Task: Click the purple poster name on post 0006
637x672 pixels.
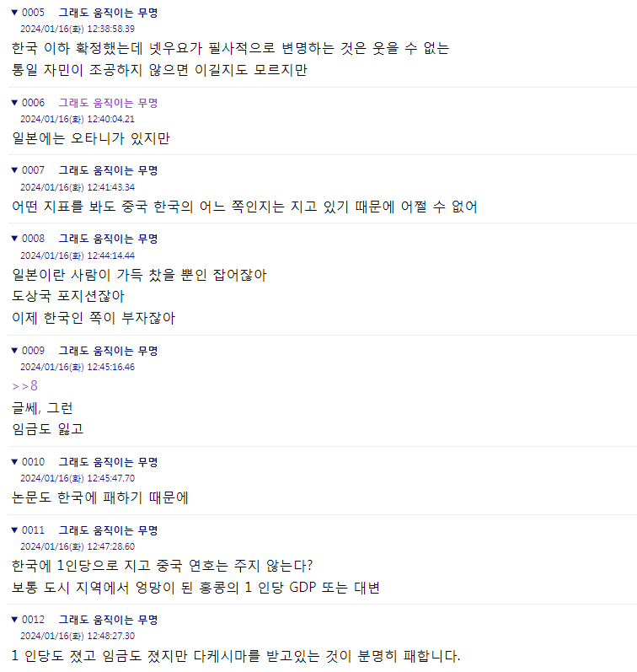Action: point(109,103)
